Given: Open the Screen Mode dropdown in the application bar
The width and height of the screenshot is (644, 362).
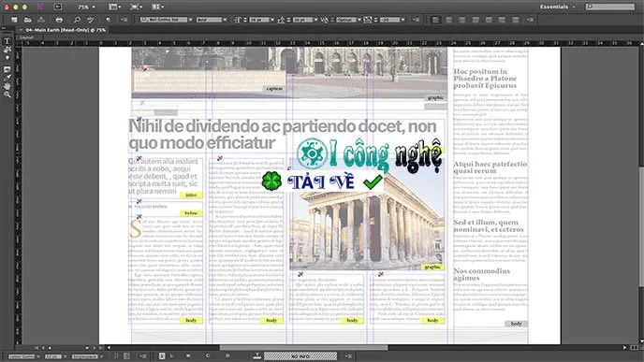Looking at the screenshot, I should (x=137, y=7).
